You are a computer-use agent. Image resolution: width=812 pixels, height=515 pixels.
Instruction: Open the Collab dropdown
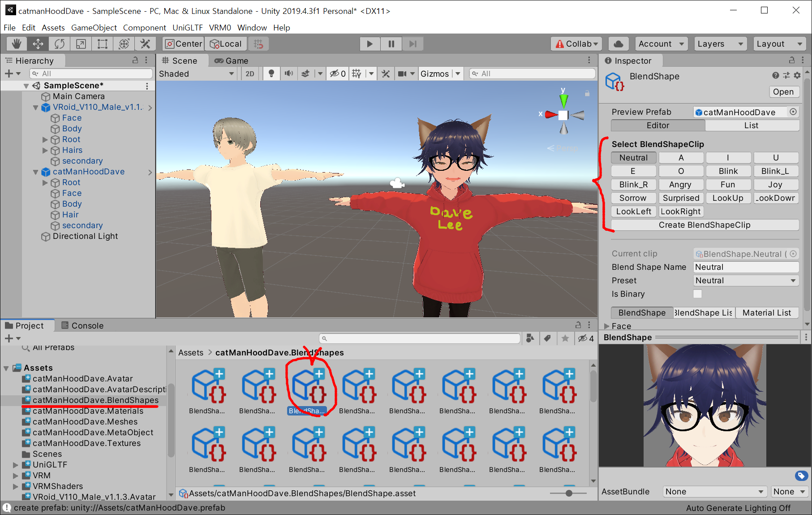click(x=576, y=44)
